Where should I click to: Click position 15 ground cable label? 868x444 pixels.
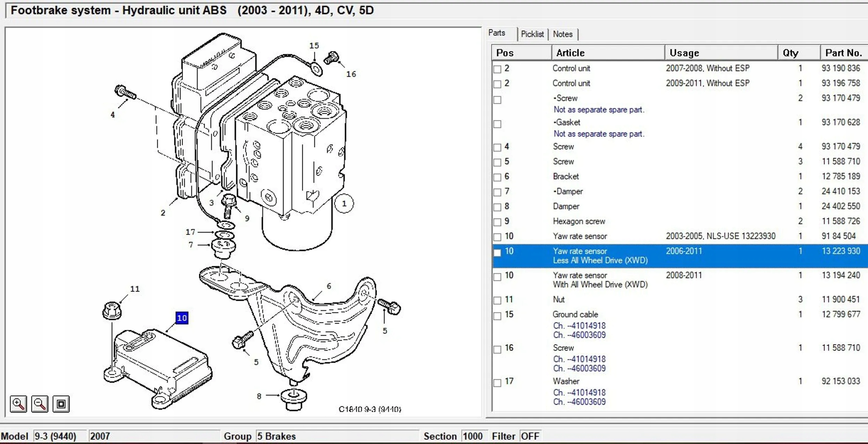click(x=314, y=46)
